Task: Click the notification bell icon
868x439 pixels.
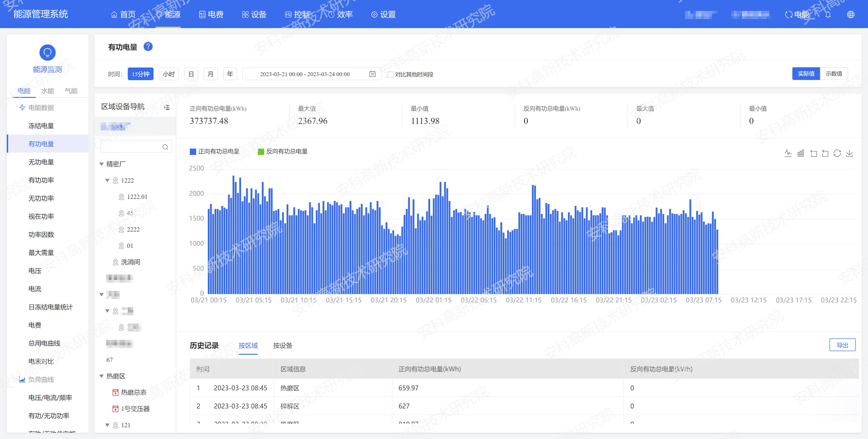Action: [828, 14]
